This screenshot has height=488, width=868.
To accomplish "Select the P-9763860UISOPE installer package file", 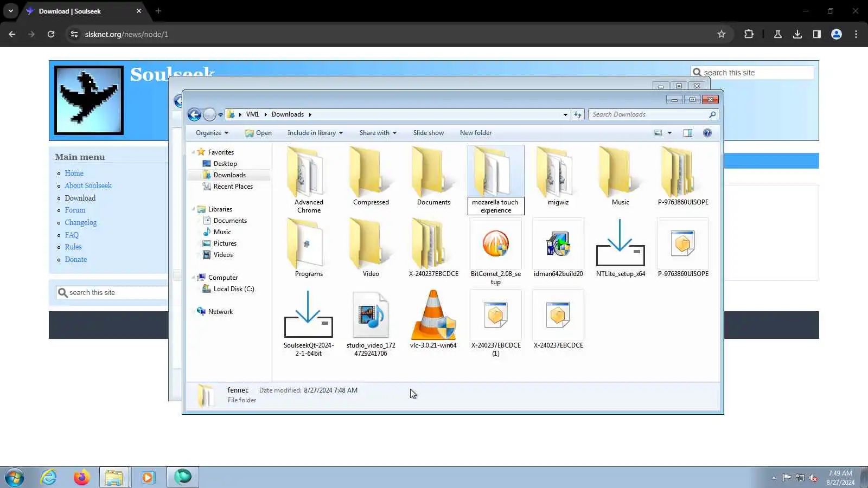I will tap(683, 248).
